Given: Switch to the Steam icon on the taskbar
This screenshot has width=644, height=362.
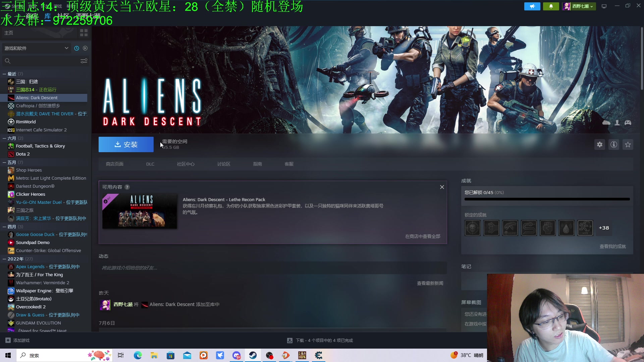Looking at the screenshot, I should click(x=253, y=355).
